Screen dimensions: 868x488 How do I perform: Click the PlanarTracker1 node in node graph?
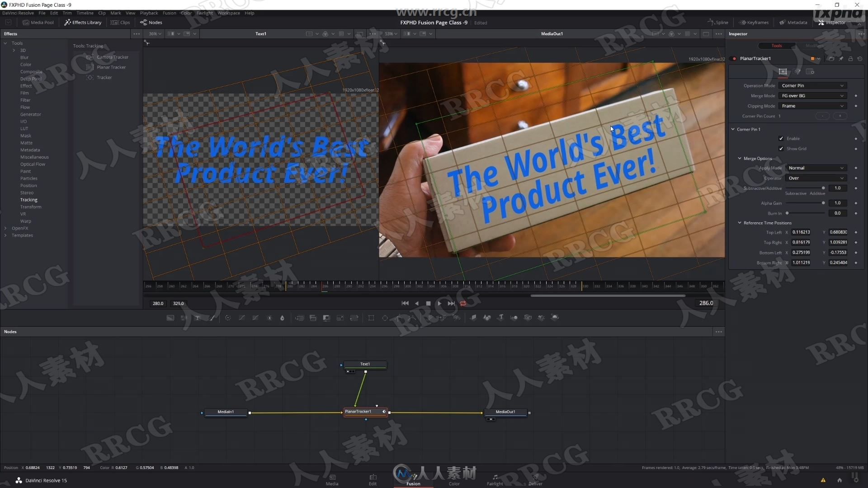coord(363,411)
